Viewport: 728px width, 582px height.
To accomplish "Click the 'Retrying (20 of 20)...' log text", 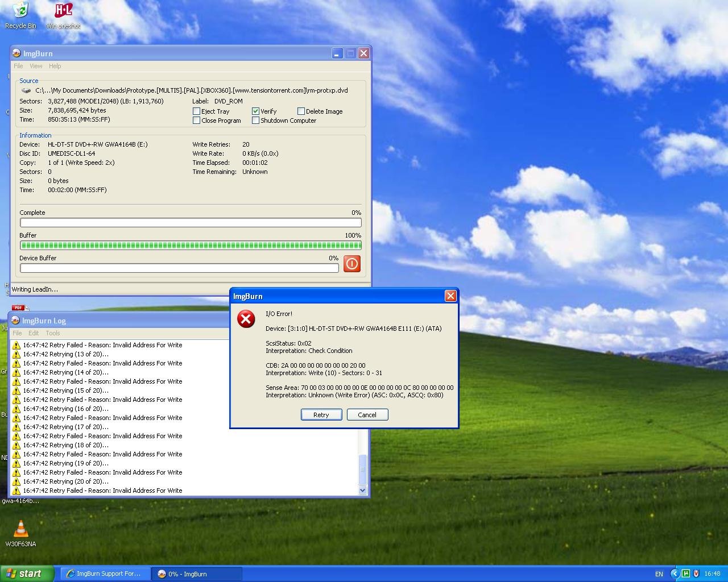I will [x=79, y=481].
